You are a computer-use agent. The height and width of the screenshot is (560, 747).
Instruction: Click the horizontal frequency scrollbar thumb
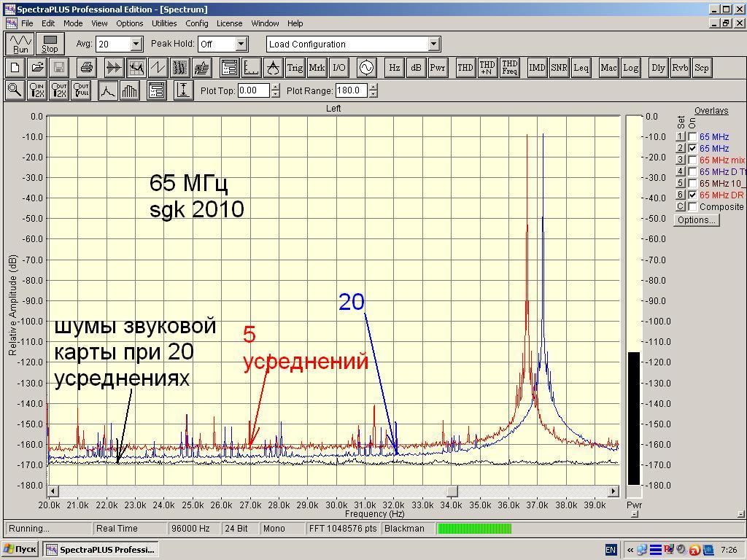click(452, 491)
